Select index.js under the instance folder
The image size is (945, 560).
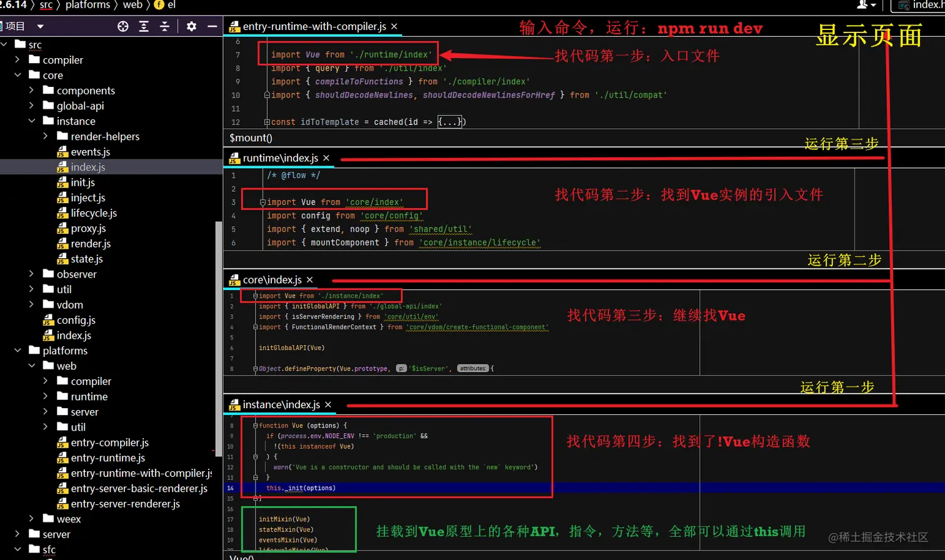[x=81, y=167]
